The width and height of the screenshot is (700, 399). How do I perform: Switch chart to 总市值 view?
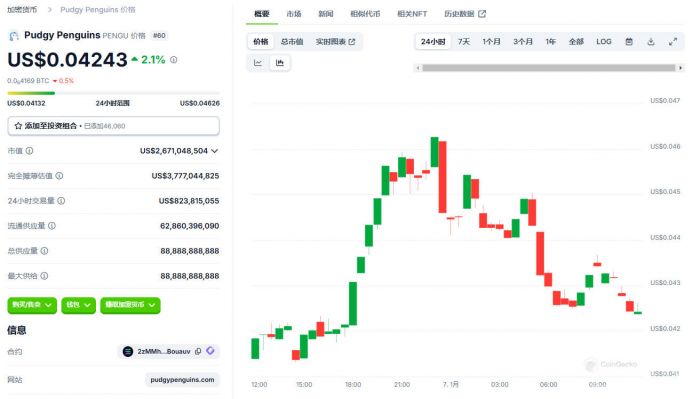292,42
